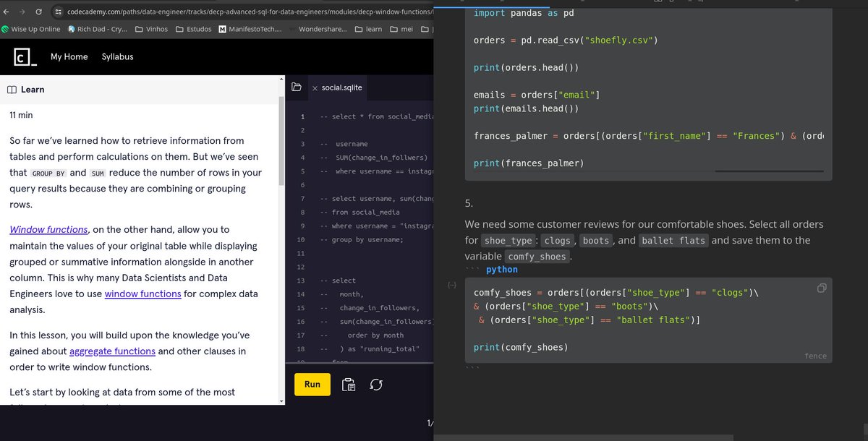Viewport: 868px width, 441px height.
Task: Click the bottom horizontal scrollbar of the notes window
Action: 584,437
